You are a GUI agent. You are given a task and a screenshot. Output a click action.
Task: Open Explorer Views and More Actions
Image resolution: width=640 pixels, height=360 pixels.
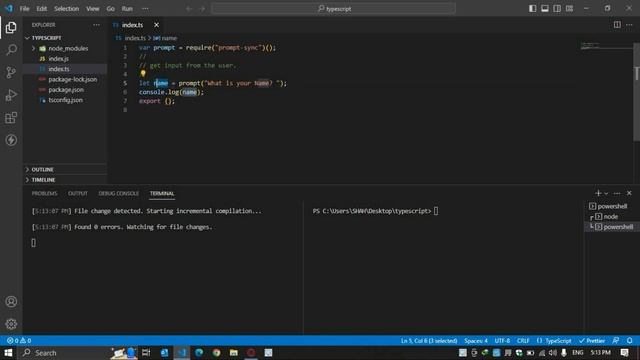tap(96, 25)
